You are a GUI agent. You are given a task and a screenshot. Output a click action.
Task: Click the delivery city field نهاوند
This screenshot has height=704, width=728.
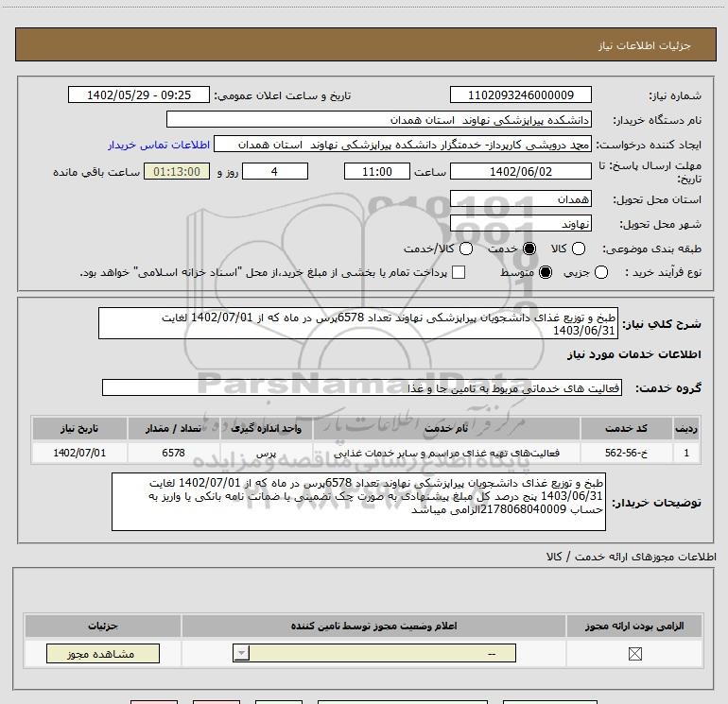pos(520,224)
